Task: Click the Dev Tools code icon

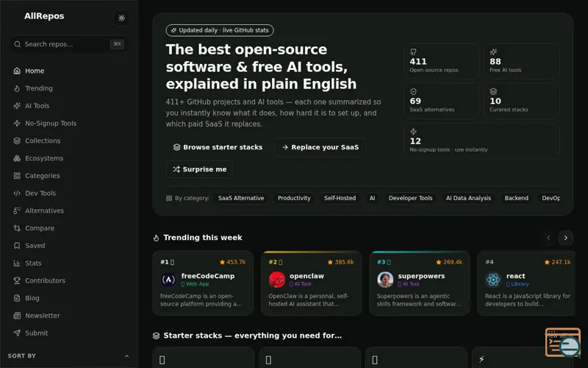Action: [17, 193]
